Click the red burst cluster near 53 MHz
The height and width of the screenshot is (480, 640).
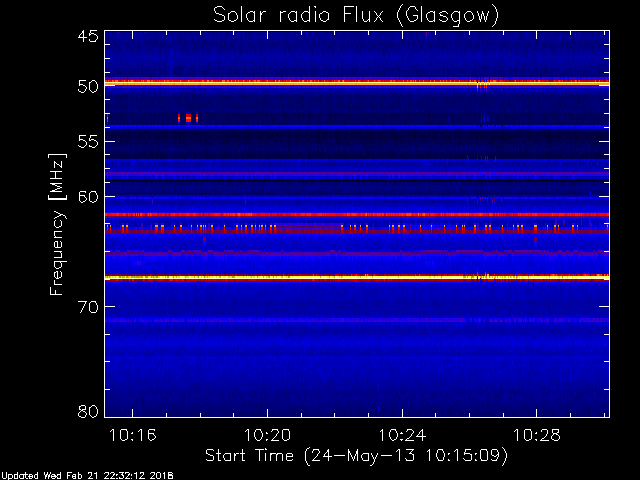(188, 118)
